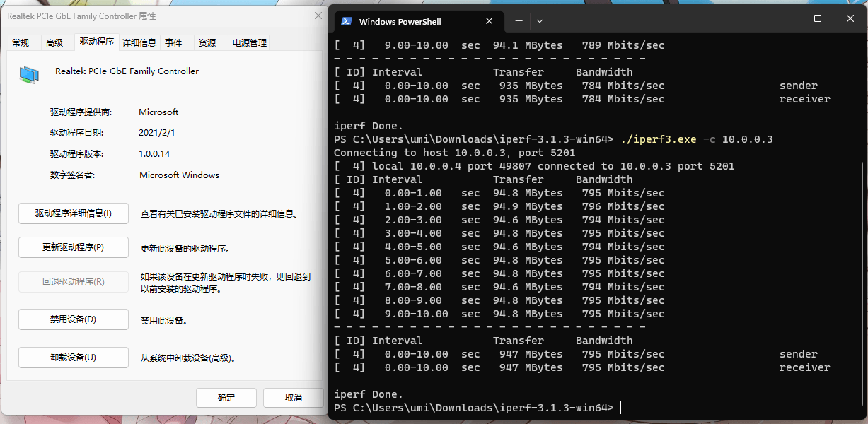The height and width of the screenshot is (424, 868).
Task: Go to the 事件 tab
Action: 173,43
